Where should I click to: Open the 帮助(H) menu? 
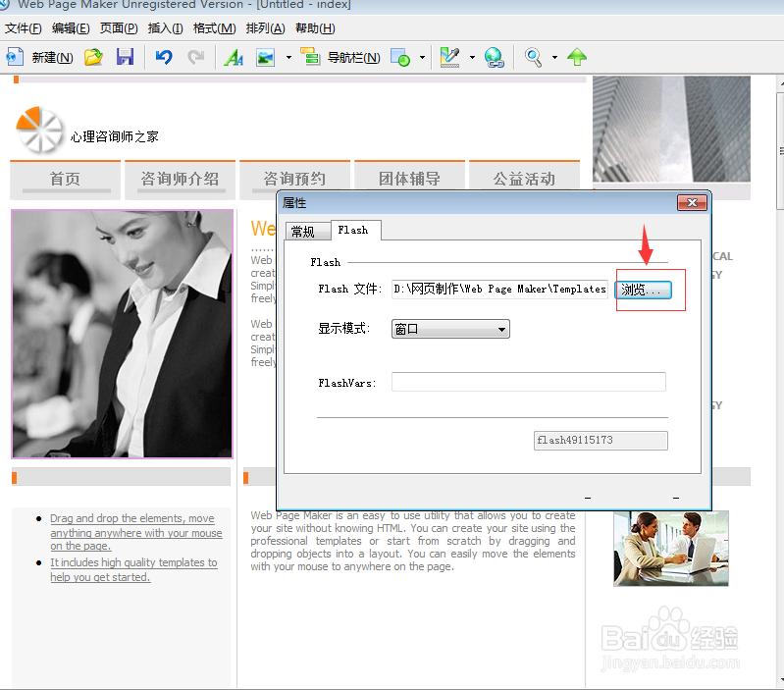[x=315, y=28]
